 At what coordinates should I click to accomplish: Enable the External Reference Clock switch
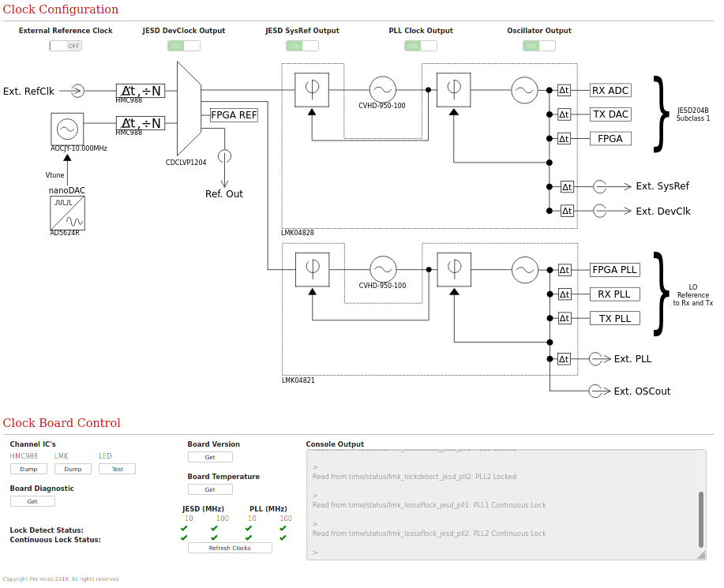click(x=66, y=46)
